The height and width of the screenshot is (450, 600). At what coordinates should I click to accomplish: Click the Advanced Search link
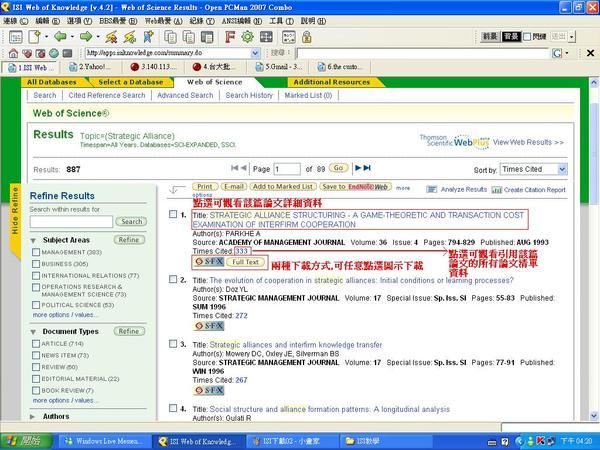click(185, 95)
